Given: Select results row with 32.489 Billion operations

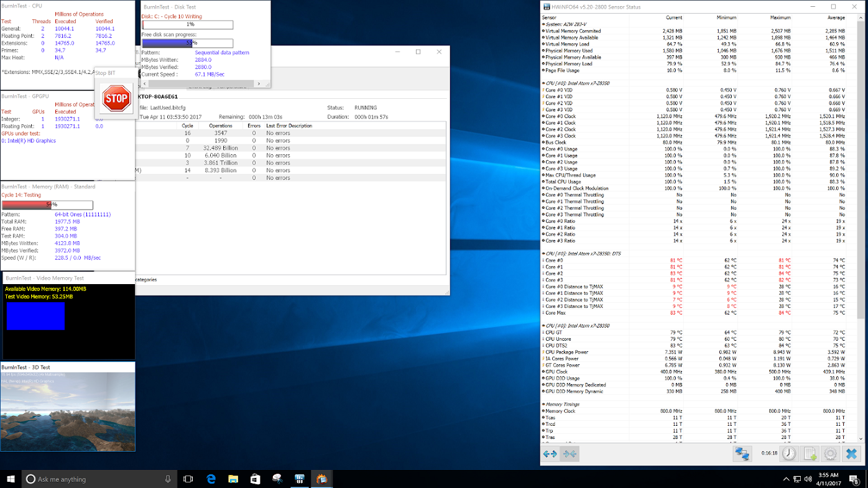Looking at the screenshot, I should click(291, 148).
